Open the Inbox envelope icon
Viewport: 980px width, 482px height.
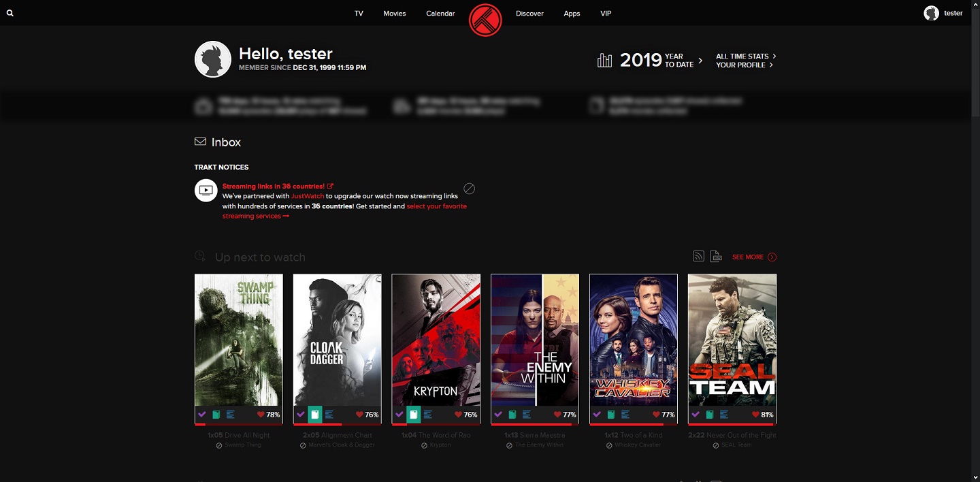[x=200, y=142]
